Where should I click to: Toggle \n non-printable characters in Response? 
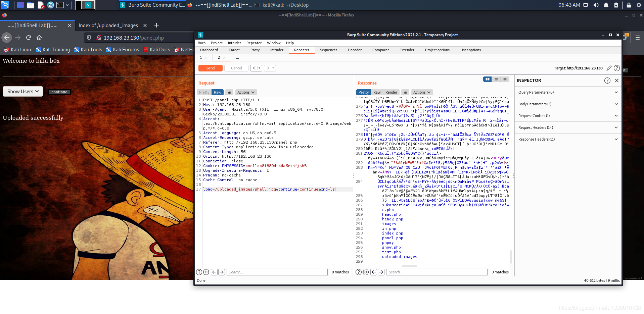tap(405, 92)
